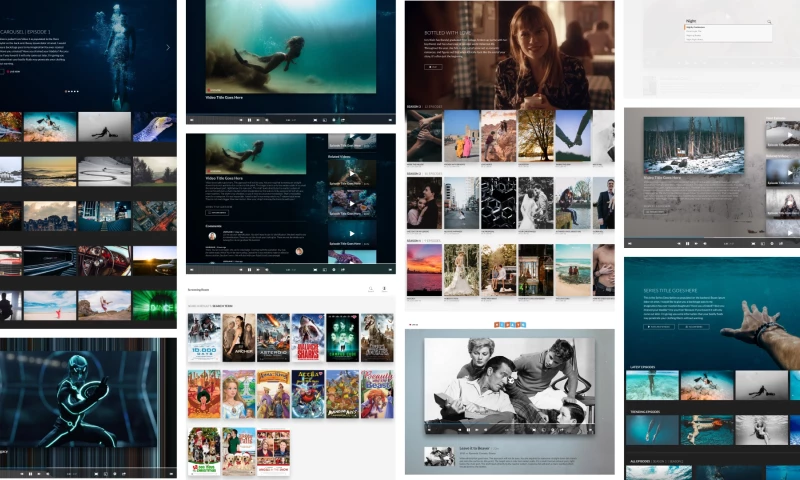Image resolution: width=800 pixels, height=480 pixels.
Task: Open the Asteroid movie poster
Action: click(273, 338)
